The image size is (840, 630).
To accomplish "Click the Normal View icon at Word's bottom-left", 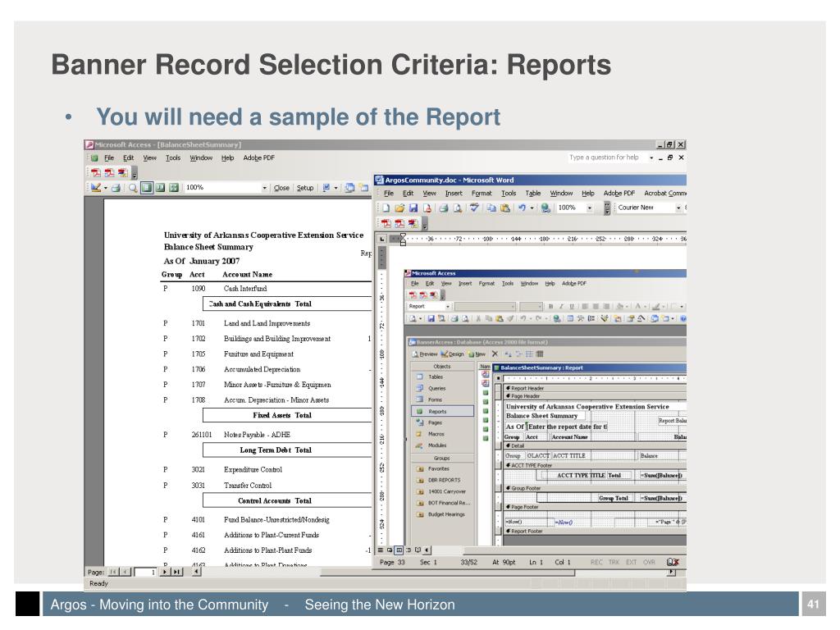I will pyautogui.click(x=381, y=550).
